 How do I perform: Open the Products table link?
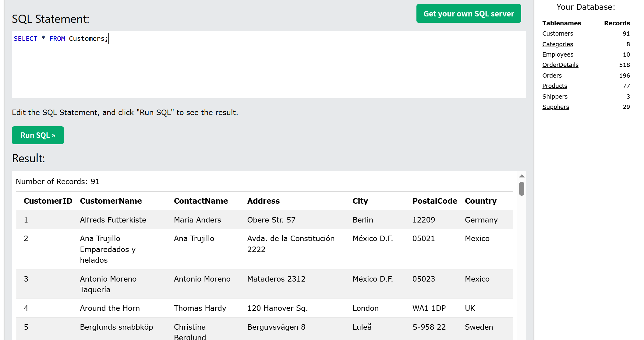click(554, 86)
